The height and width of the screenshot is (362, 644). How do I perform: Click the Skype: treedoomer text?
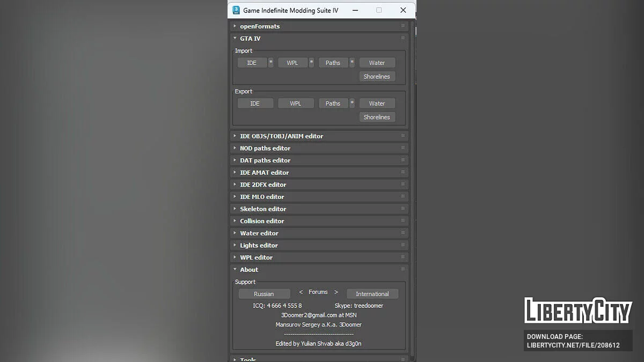click(359, 306)
